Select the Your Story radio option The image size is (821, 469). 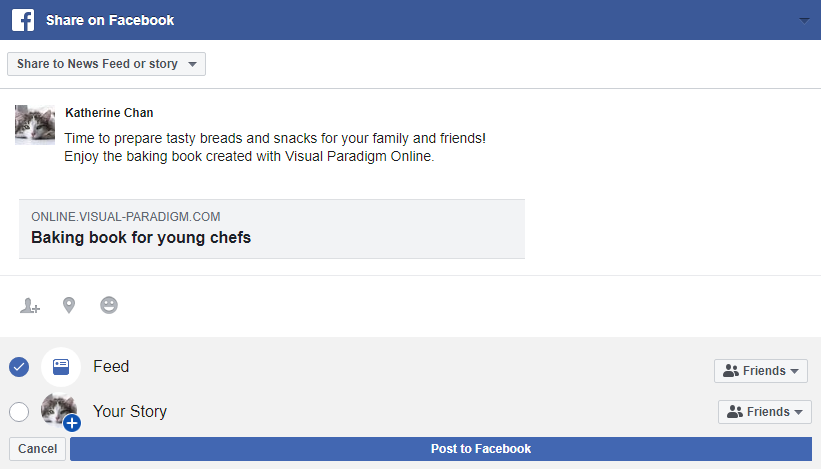coord(19,411)
